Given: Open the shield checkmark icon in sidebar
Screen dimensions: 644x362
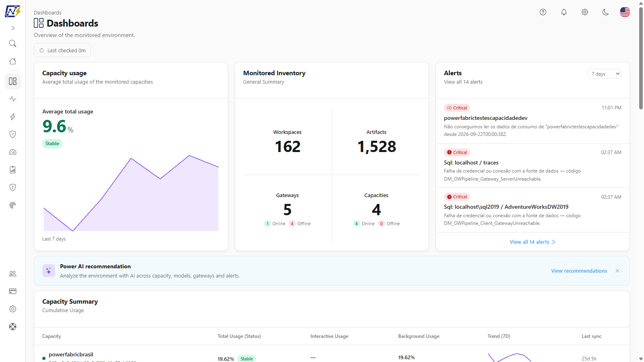Looking at the screenshot, I should (x=13, y=134).
